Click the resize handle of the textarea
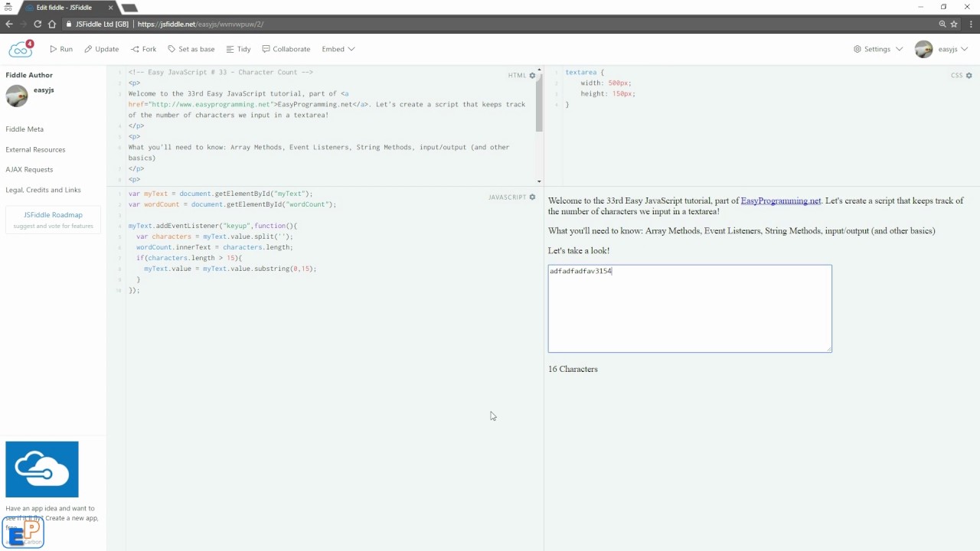 828,349
